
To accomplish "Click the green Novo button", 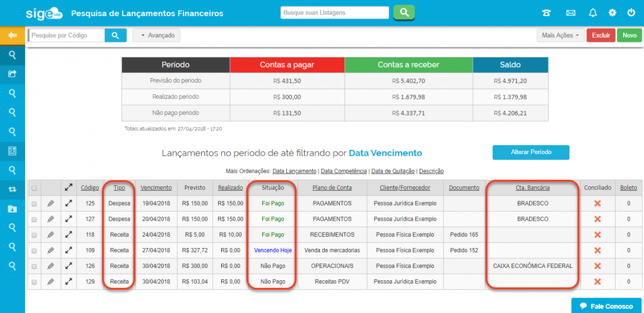I will coord(630,35).
